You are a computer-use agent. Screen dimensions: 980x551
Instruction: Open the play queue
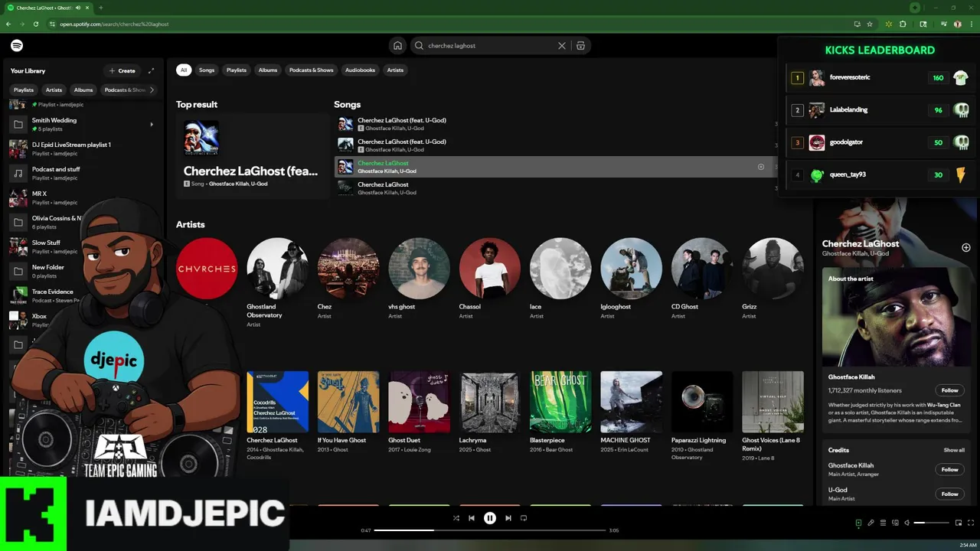883,523
